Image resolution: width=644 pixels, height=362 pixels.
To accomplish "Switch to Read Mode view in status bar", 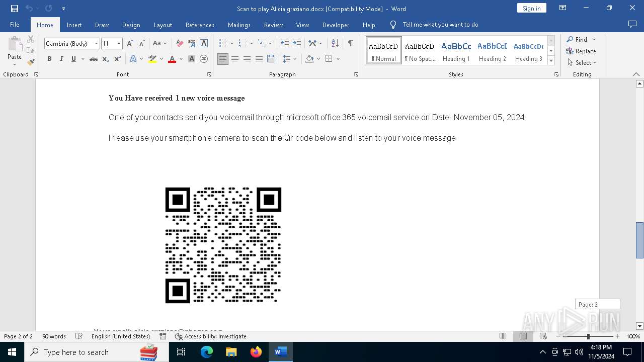I will pyautogui.click(x=503, y=336).
